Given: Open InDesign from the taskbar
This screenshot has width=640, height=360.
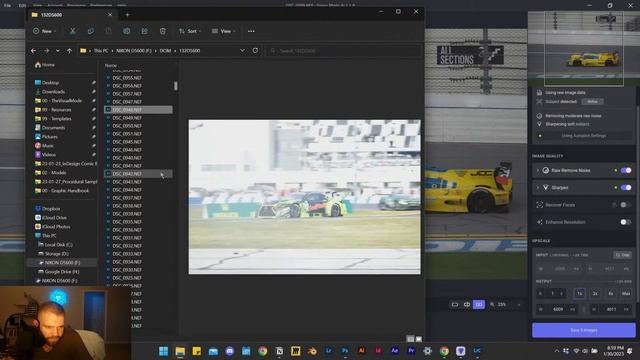Looking at the screenshot, I should pyautogui.click(x=378, y=351).
